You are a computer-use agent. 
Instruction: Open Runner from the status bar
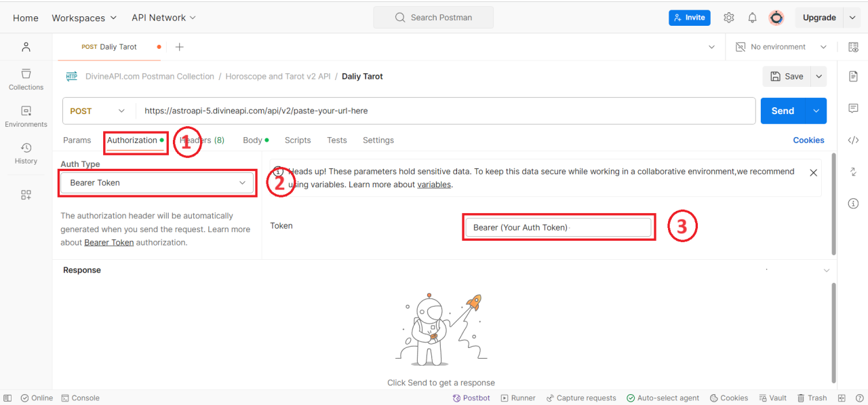click(518, 398)
